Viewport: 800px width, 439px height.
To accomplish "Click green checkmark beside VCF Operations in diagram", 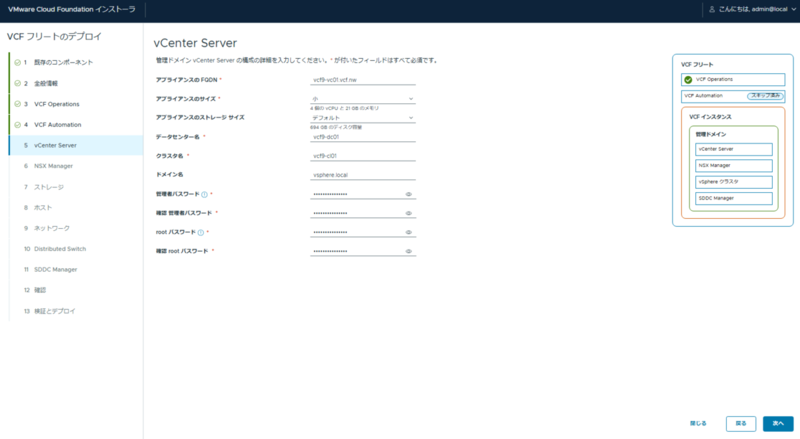I will click(688, 80).
